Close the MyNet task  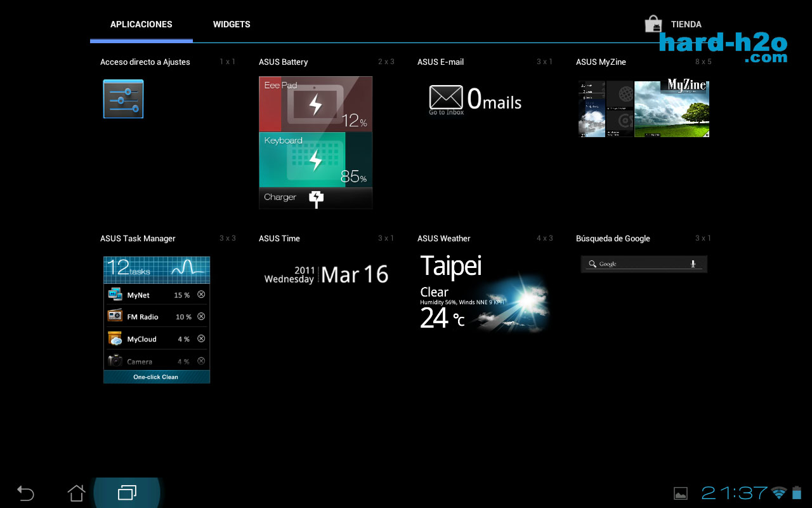(x=201, y=295)
